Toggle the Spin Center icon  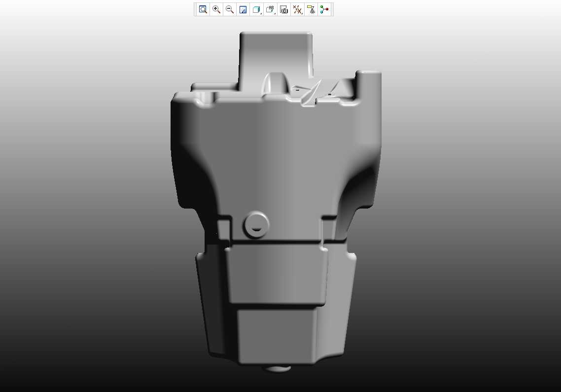coord(324,10)
